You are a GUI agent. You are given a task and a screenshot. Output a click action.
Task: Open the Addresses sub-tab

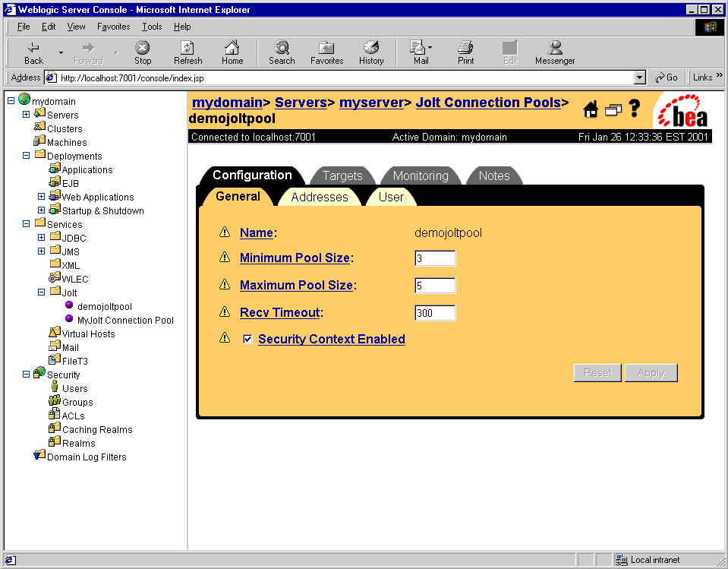(x=320, y=196)
